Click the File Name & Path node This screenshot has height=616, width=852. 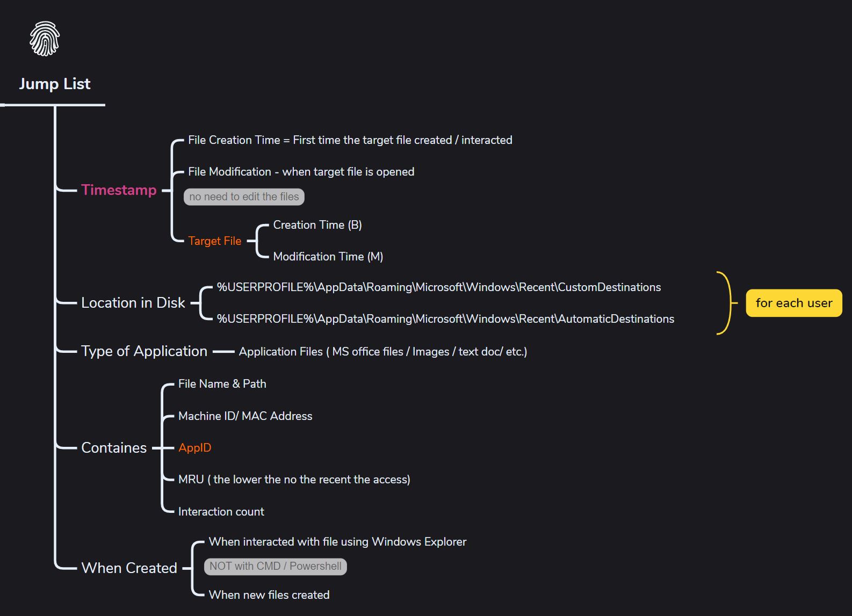tap(222, 384)
